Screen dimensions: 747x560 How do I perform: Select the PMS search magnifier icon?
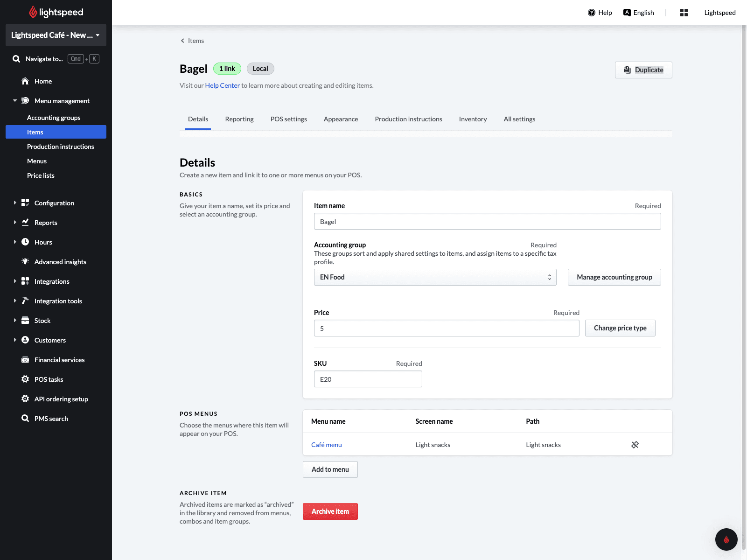point(25,419)
